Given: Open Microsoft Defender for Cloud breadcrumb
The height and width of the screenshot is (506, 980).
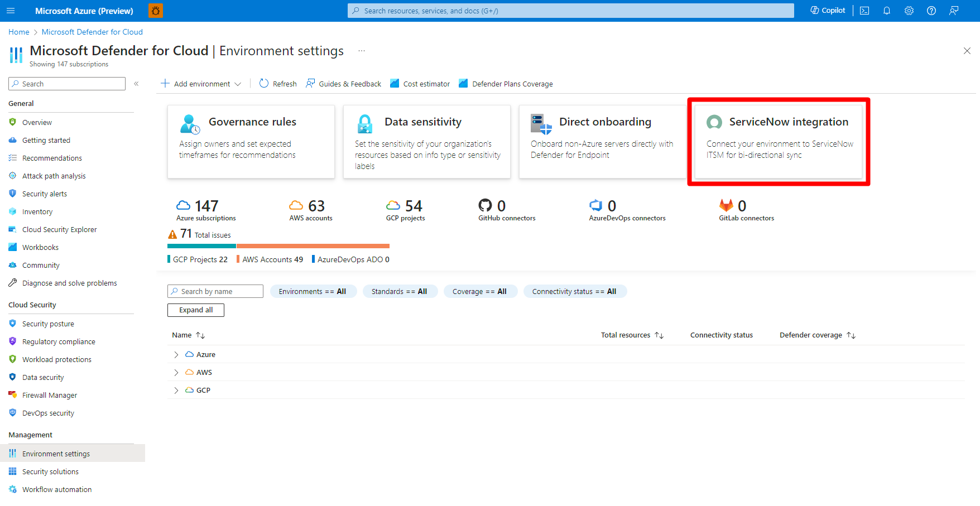Looking at the screenshot, I should coord(92,32).
